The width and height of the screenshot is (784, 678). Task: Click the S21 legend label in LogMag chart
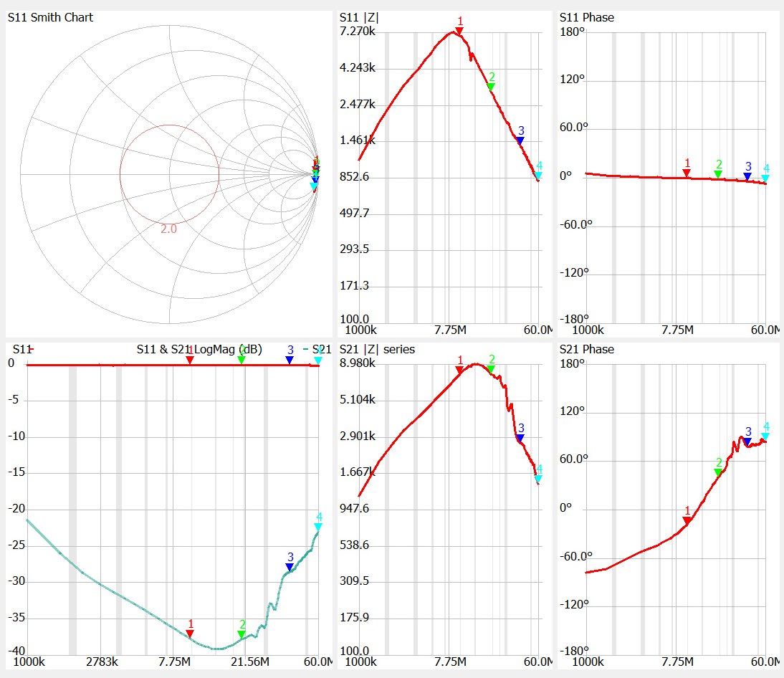click(322, 350)
